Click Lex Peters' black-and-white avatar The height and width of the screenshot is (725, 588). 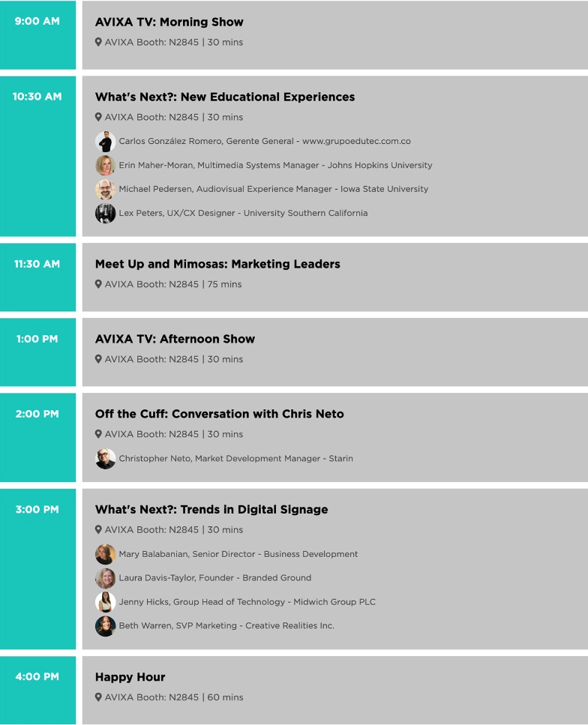point(106,213)
